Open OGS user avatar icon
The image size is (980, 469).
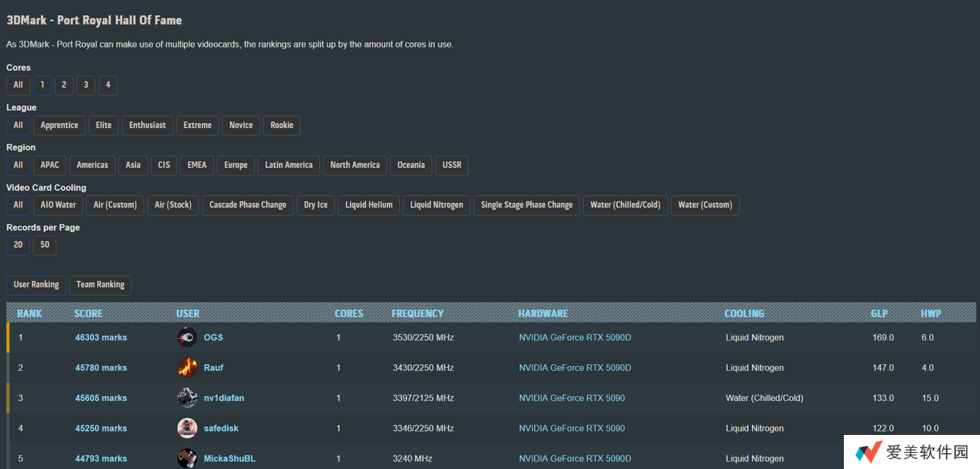(x=187, y=337)
